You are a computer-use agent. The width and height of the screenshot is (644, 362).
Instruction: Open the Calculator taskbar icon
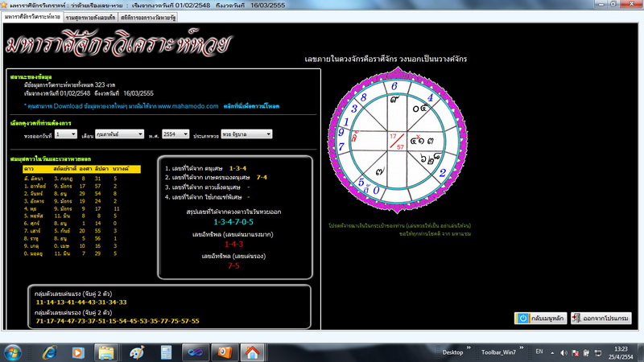tap(167, 352)
